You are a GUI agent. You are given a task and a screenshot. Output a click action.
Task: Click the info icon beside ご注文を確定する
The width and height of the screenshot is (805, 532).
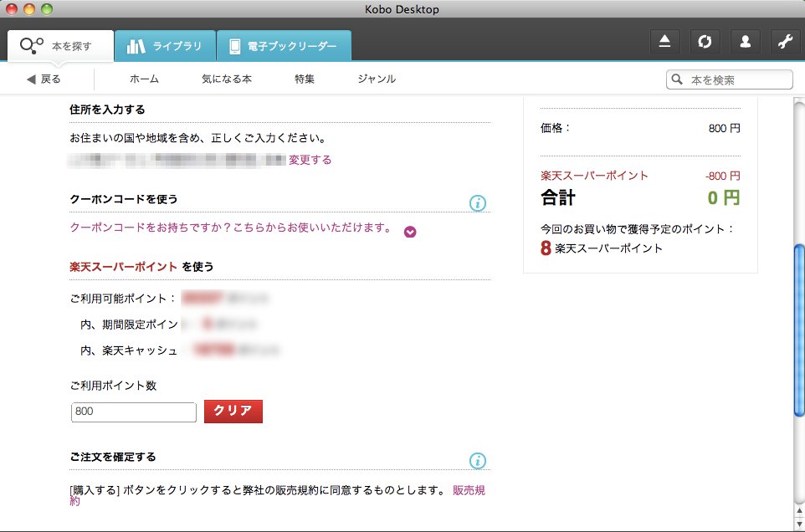click(x=478, y=461)
